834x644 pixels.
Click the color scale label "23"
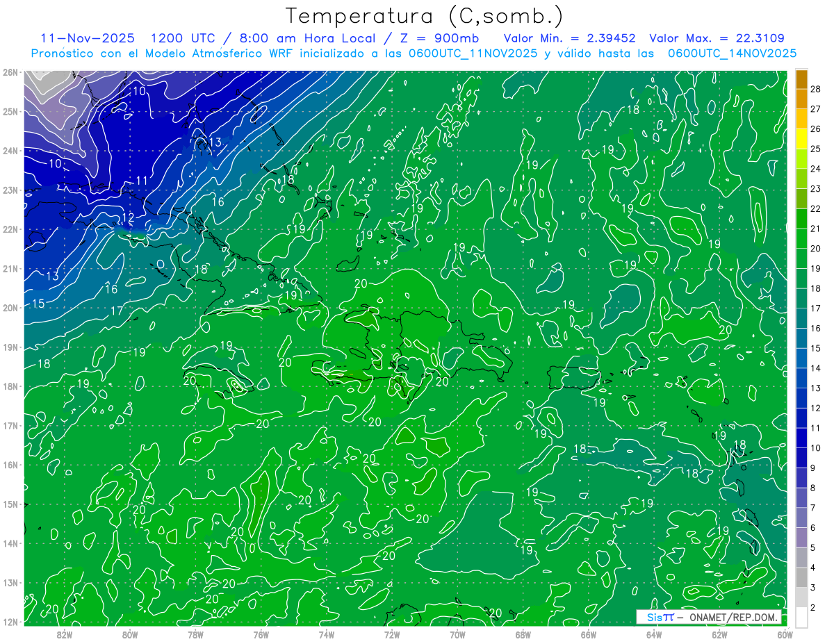pos(816,189)
